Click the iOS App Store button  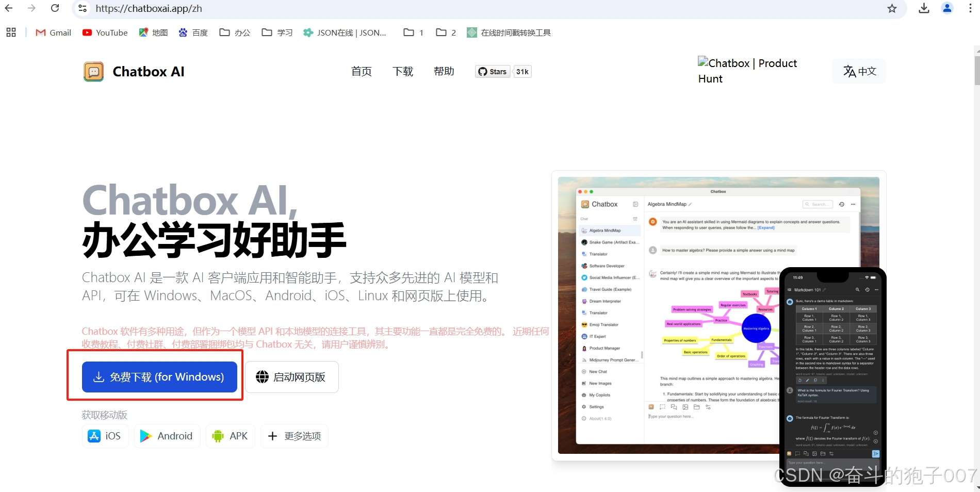click(x=105, y=436)
